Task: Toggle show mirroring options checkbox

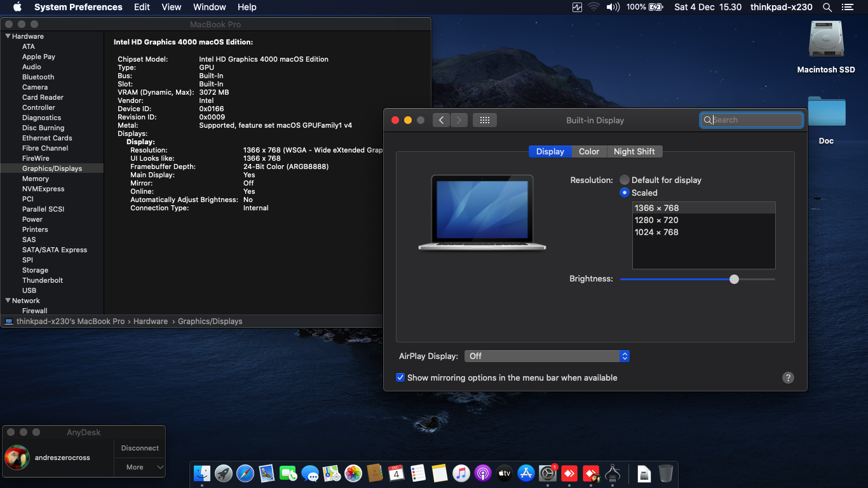Action: pos(400,377)
